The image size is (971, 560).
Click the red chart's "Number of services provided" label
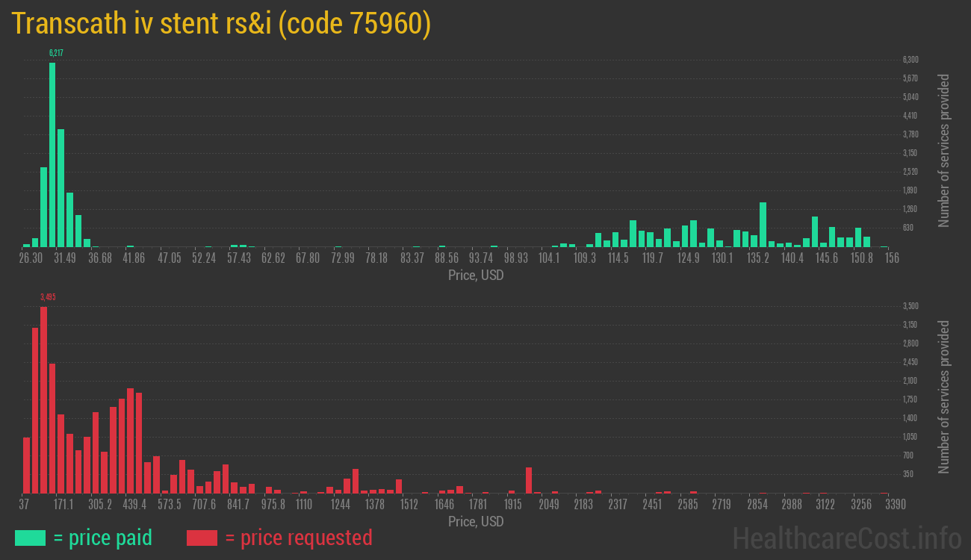[944, 397]
